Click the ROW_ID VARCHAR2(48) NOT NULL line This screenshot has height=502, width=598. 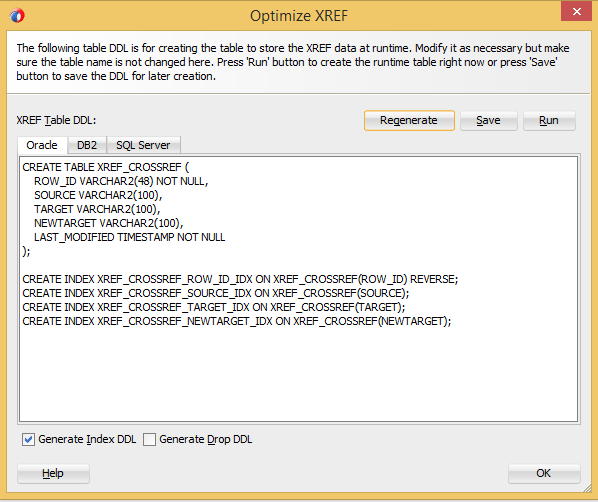121,181
